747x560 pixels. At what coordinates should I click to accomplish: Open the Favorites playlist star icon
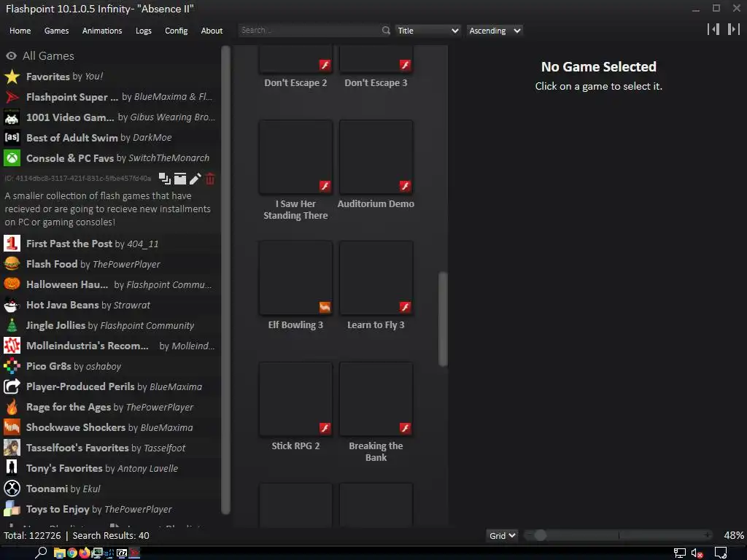12,76
